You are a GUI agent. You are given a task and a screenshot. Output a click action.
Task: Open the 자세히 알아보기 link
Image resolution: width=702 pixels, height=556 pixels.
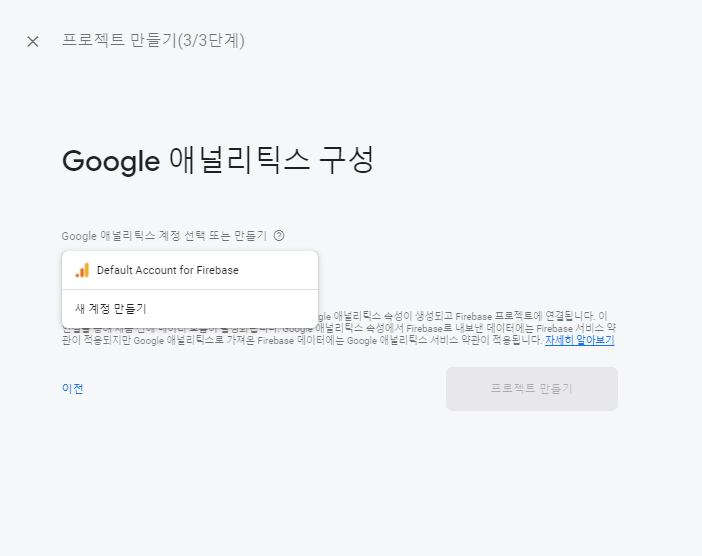(579, 340)
